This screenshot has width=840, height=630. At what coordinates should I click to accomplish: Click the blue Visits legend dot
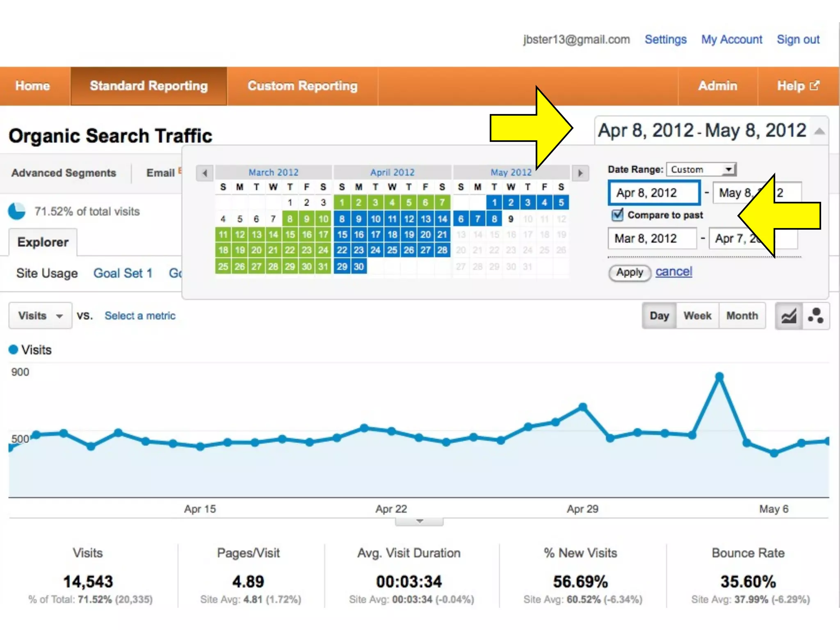tap(13, 349)
